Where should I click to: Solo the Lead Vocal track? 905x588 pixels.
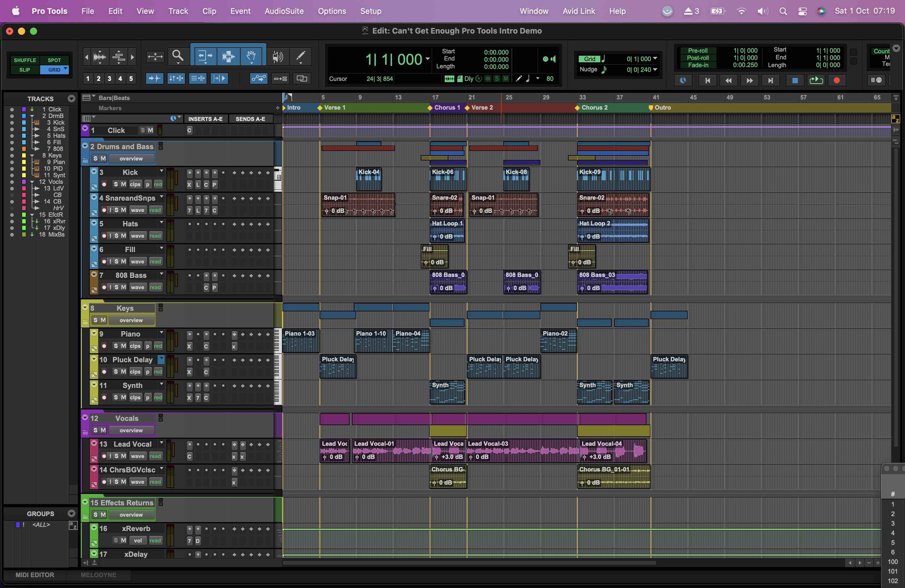(x=116, y=456)
